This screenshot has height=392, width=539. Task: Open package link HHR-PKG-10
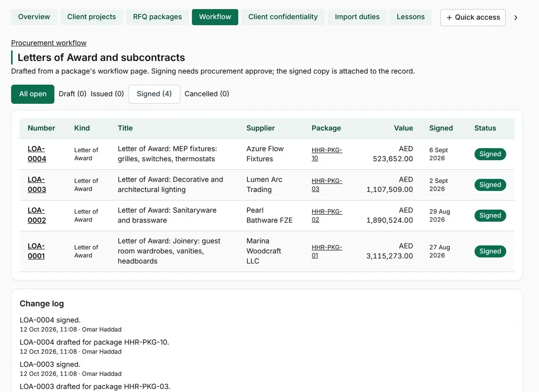click(x=327, y=154)
